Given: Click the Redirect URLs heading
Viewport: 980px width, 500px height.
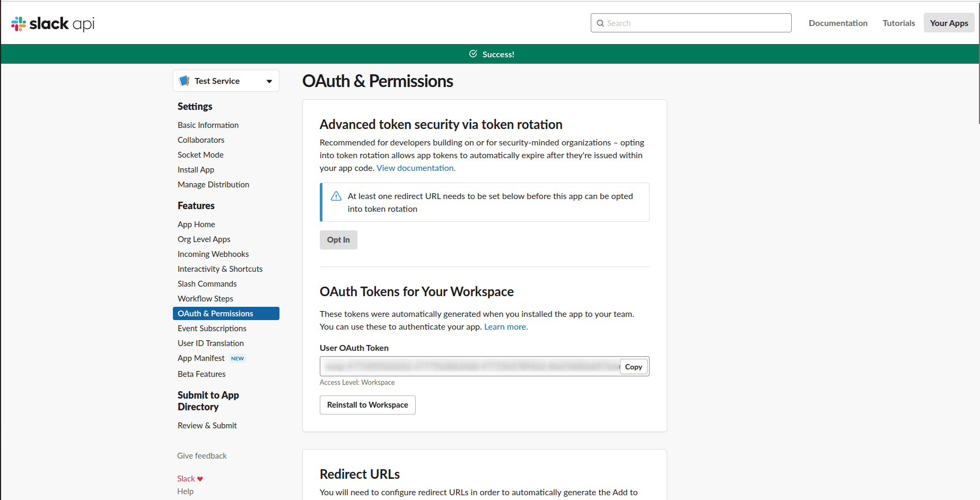Looking at the screenshot, I should 360,474.
